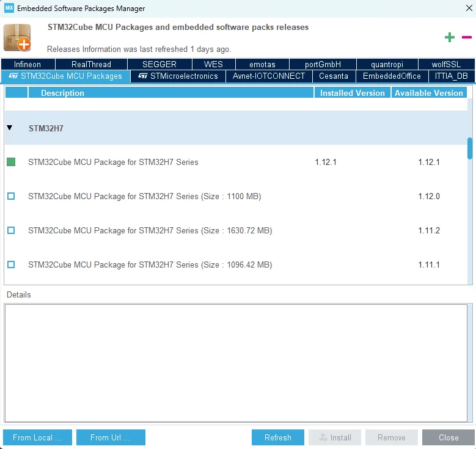Select row 'STM32H7 Series (Size : 1096.42 MB)'
The image size is (476, 449).
click(236, 265)
